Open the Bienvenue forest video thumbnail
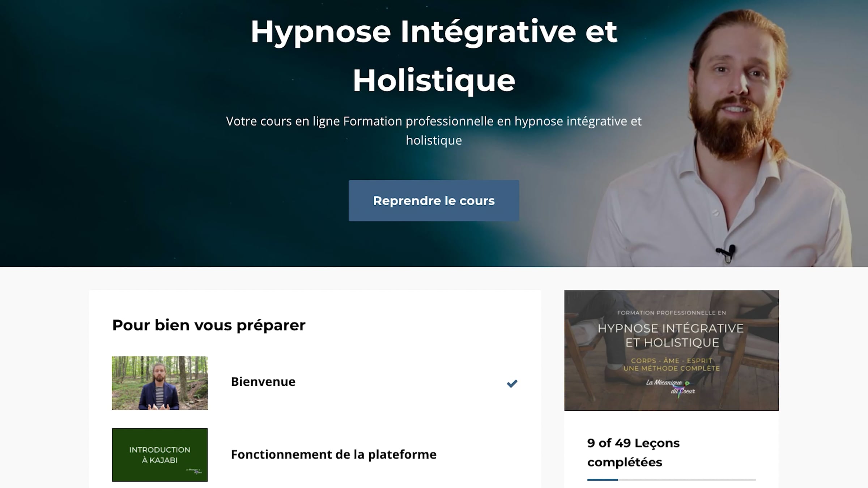The image size is (868, 488). (x=160, y=383)
